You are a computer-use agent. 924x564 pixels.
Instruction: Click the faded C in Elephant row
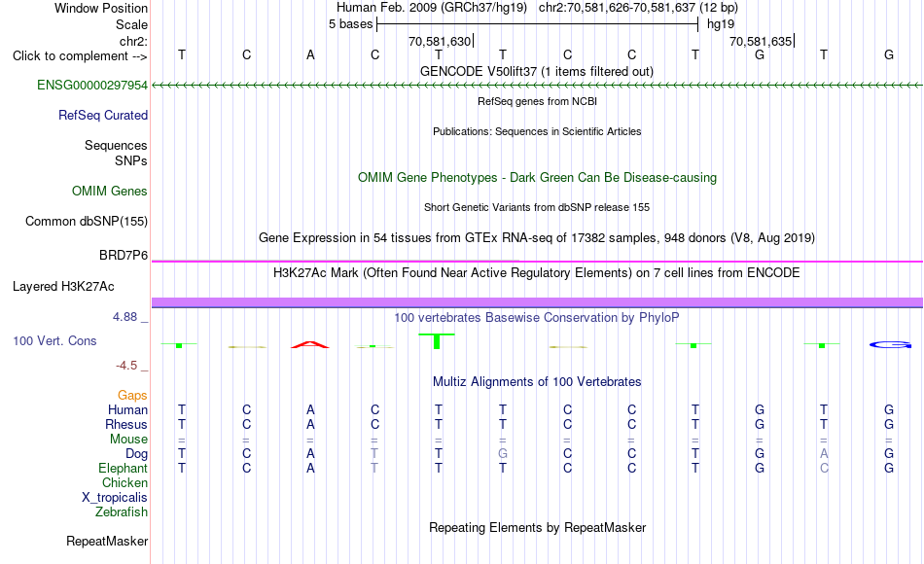coord(824,469)
